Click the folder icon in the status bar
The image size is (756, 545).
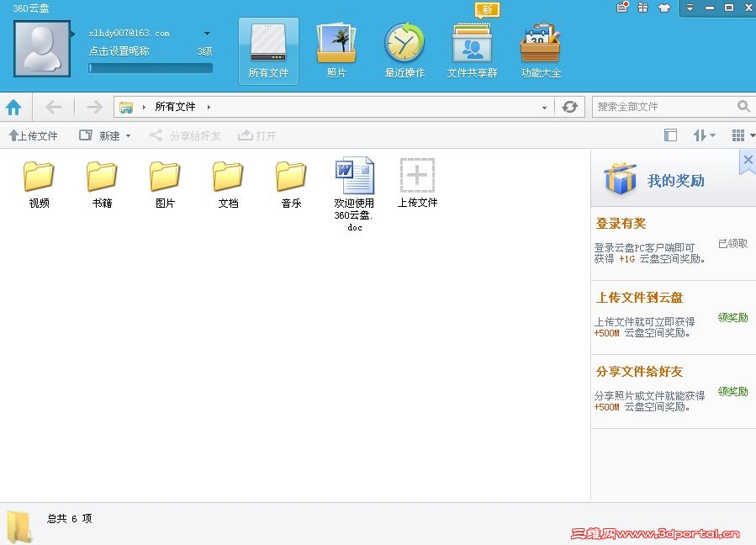pyautogui.click(x=19, y=527)
